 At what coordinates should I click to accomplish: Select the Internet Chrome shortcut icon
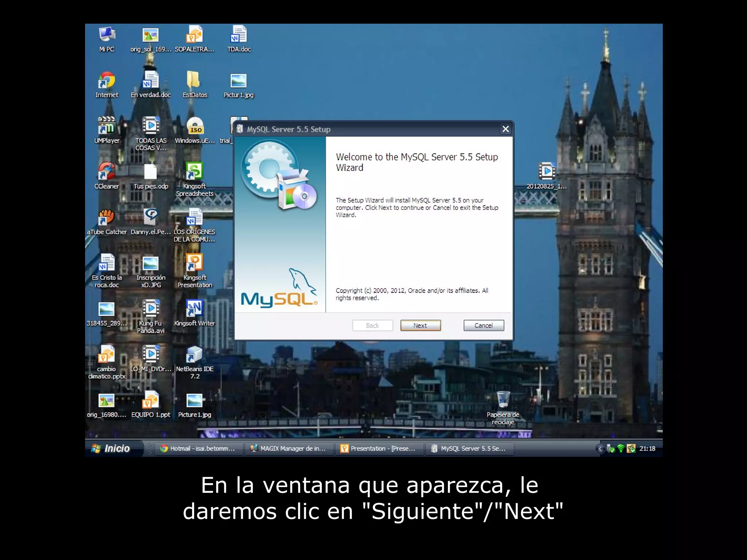tap(107, 85)
